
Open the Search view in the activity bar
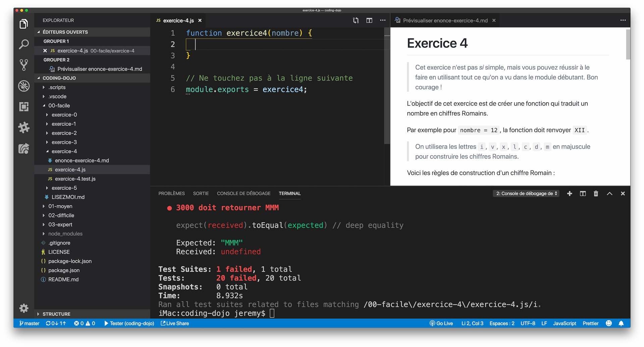pyautogui.click(x=23, y=44)
